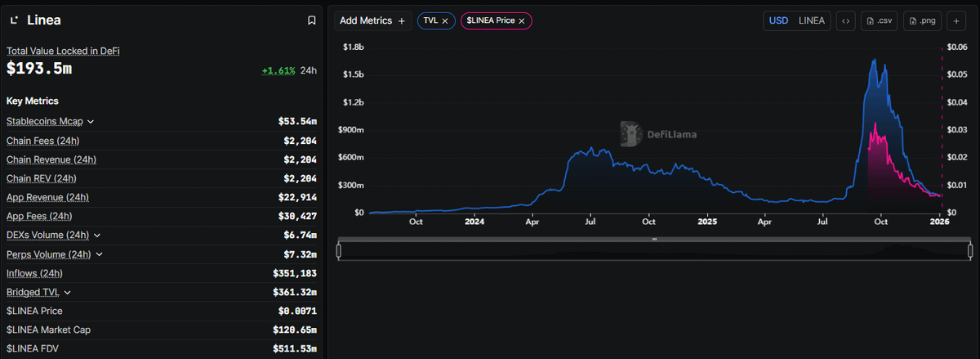Grab the left handle of the range slider
Viewport: 980px width, 359px height.
point(338,251)
